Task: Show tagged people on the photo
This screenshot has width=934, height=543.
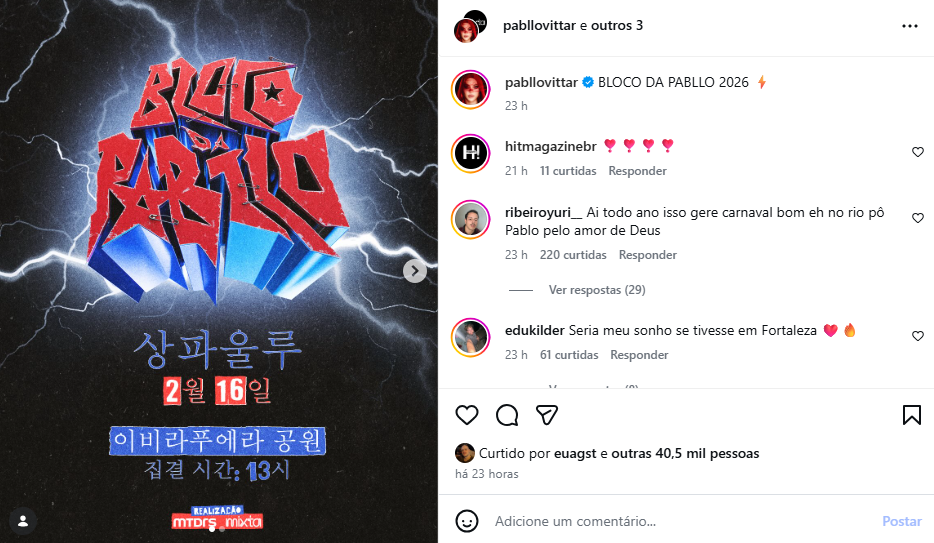Action: 23,522
